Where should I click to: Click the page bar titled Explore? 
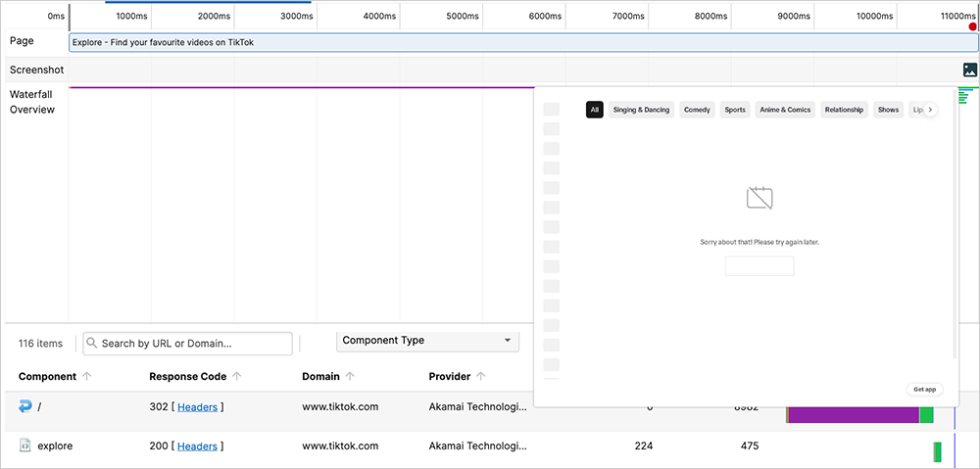coord(522,43)
